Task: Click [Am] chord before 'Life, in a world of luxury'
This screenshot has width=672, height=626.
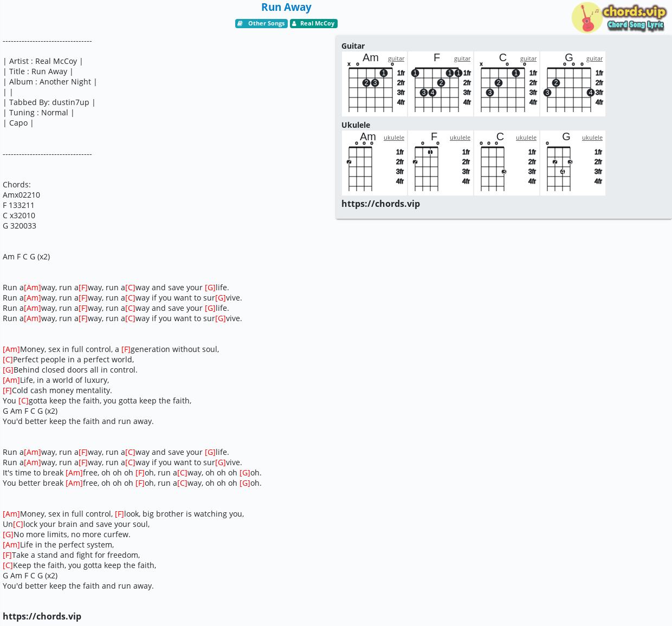Action: coord(11,380)
